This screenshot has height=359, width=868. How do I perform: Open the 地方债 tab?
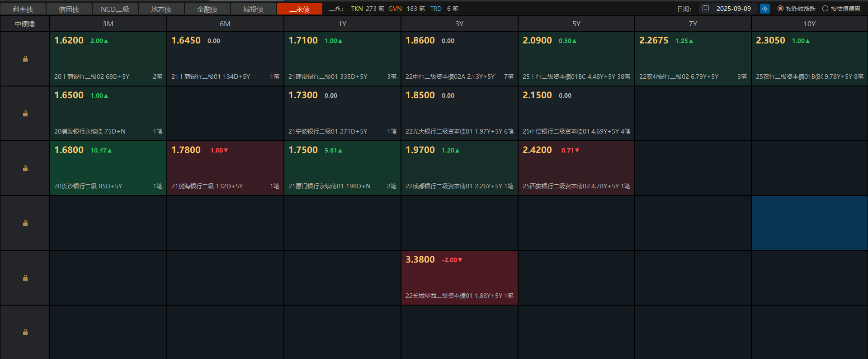click(x=161, y=9)
